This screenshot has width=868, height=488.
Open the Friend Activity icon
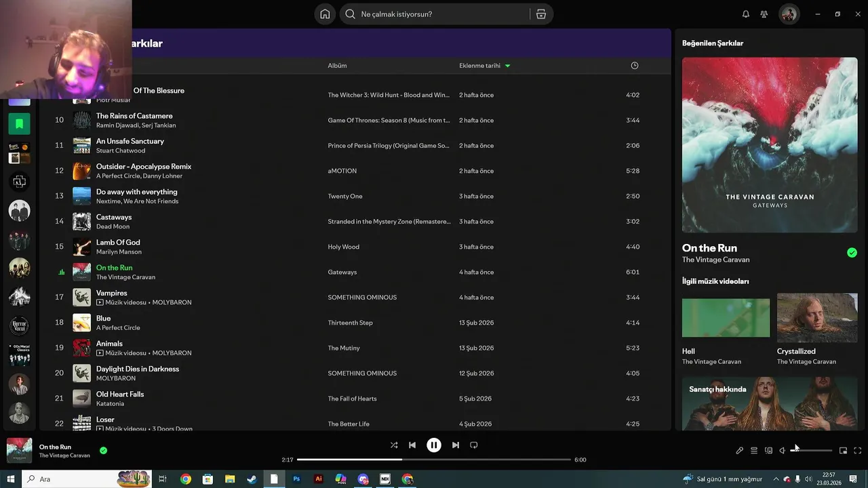[x=764, y=14]
